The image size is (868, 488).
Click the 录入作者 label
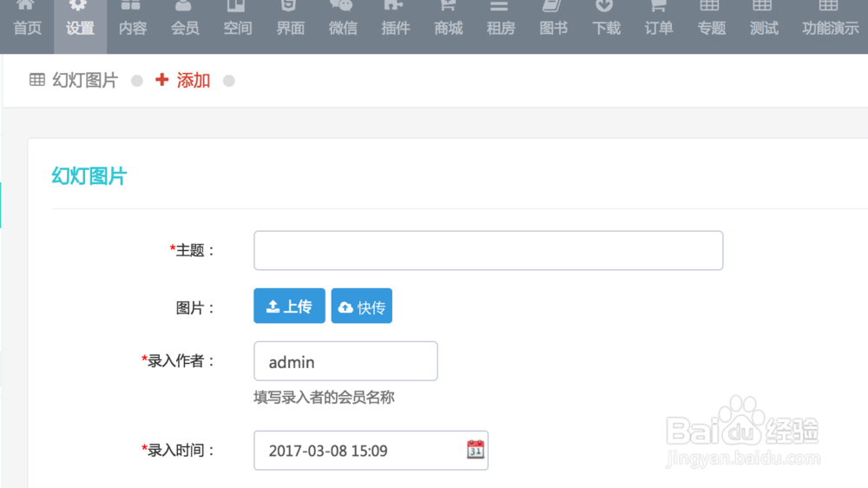pyautogui.click(x=178, y=361)
